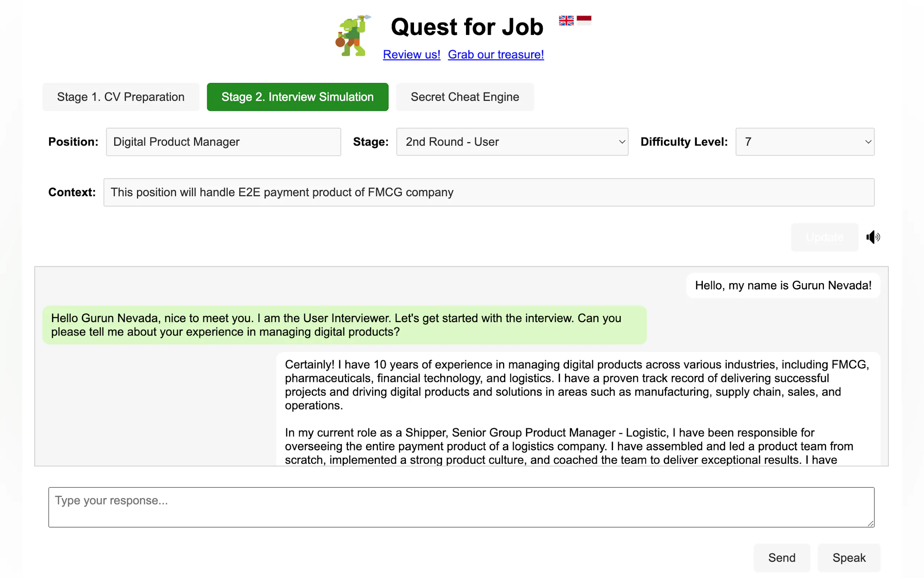Switch language using the UK flag

(566, 20)
